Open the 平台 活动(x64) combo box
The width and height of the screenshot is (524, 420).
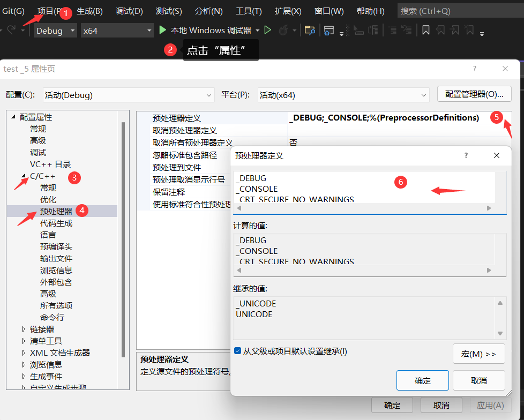pyautogui.click(x=343, y=95)
